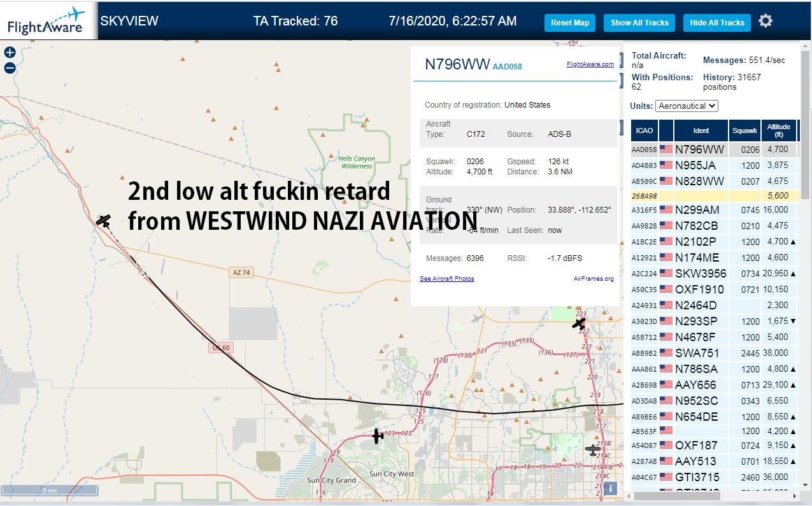Select the N2102P row

tap(714, 241)
